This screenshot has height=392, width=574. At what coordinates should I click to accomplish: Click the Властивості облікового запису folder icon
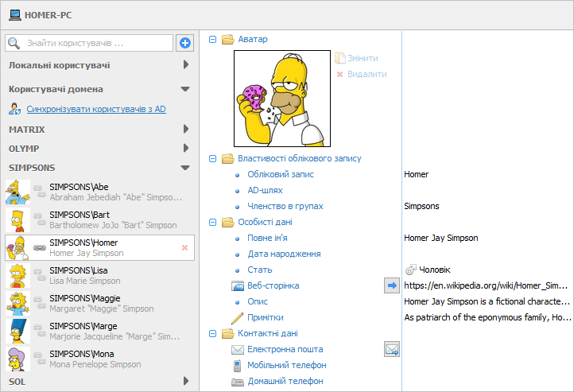(x=227, y=158)
